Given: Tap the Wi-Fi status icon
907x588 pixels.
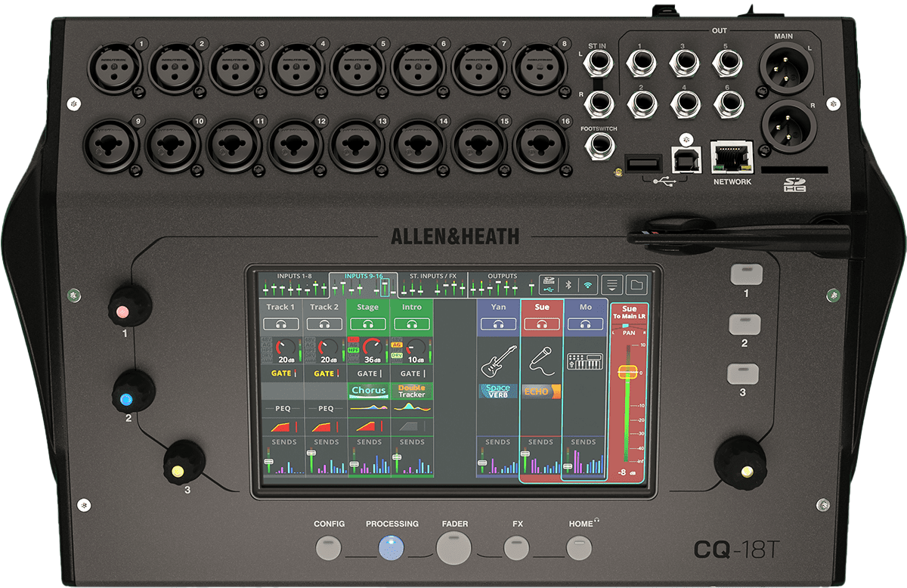Looking at the screenshot, I should pyautogui.click(x=587, y=284).
